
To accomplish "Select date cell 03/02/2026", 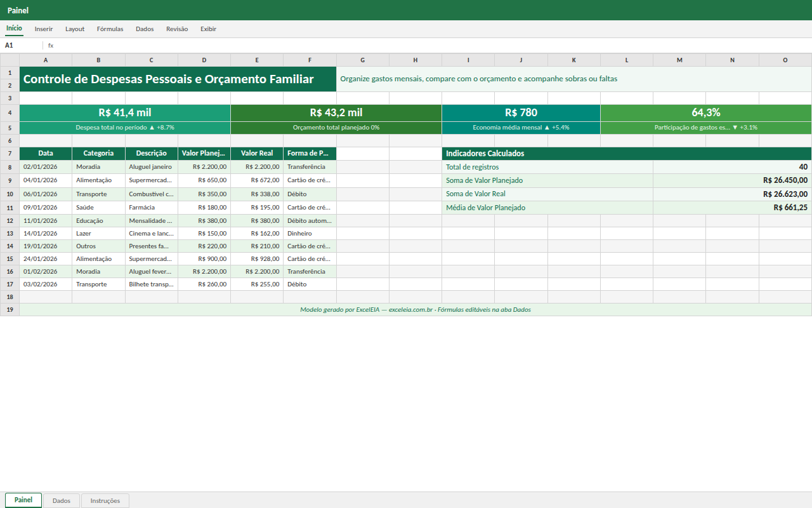I will tap(46, 284).
